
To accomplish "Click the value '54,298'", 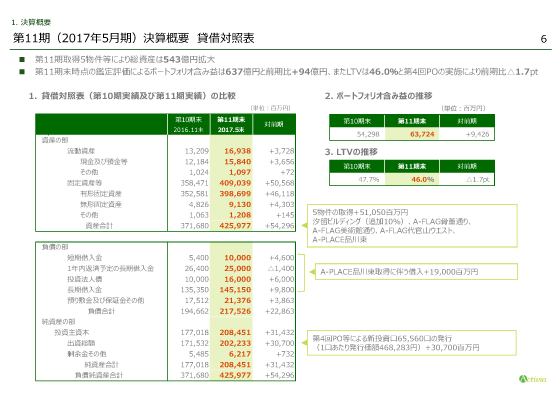I will pos(368,134).
